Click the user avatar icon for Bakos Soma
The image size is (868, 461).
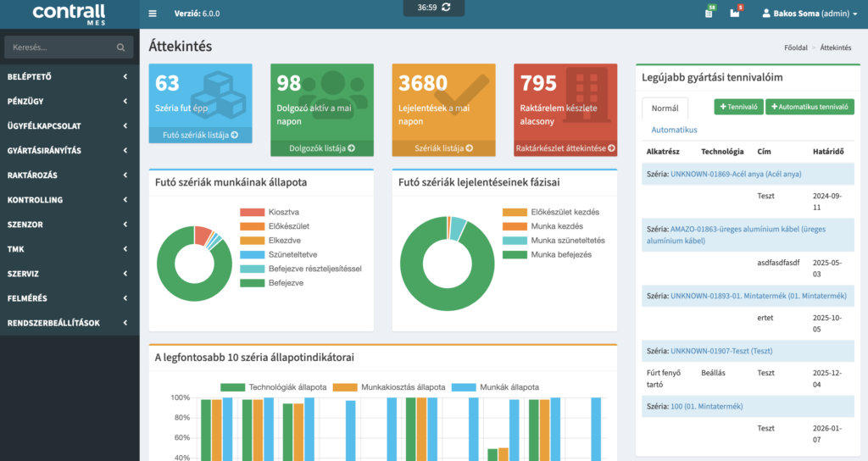[767, 14]
